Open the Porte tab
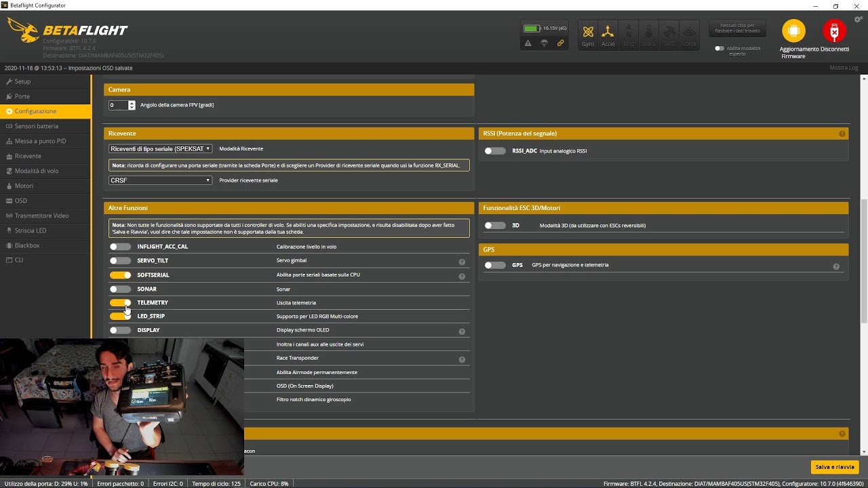The image size is (868, 488). (45, 96)
